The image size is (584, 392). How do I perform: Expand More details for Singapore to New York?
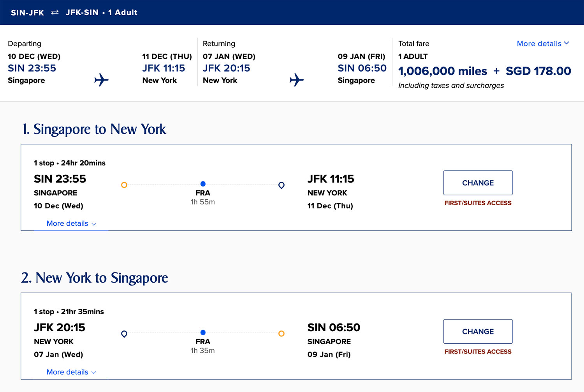tap(71, 223)
